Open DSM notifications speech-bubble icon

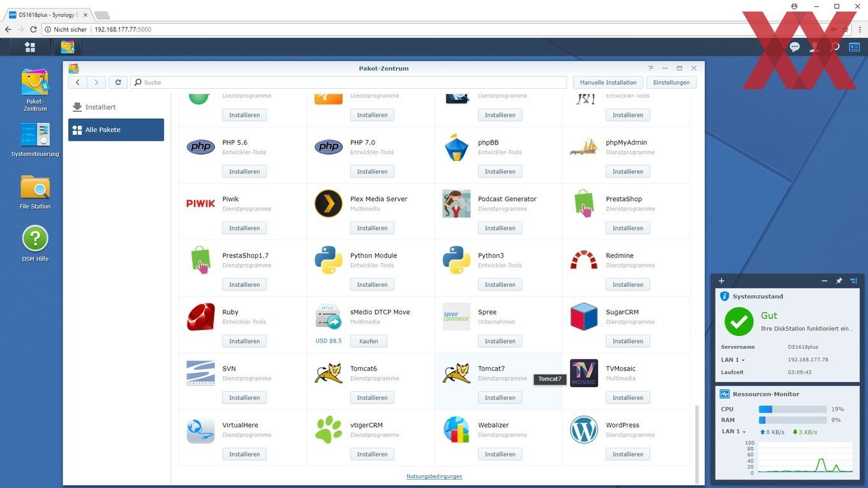click(795, 47)
